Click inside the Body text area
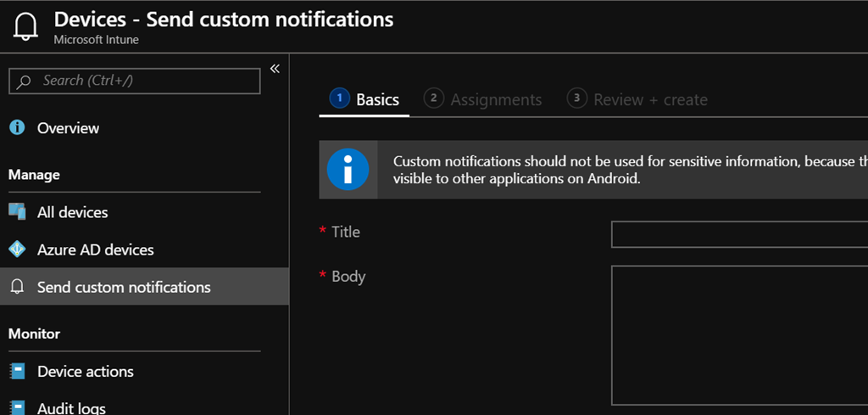The image size is (868, 415). click(x=738, y=335)
